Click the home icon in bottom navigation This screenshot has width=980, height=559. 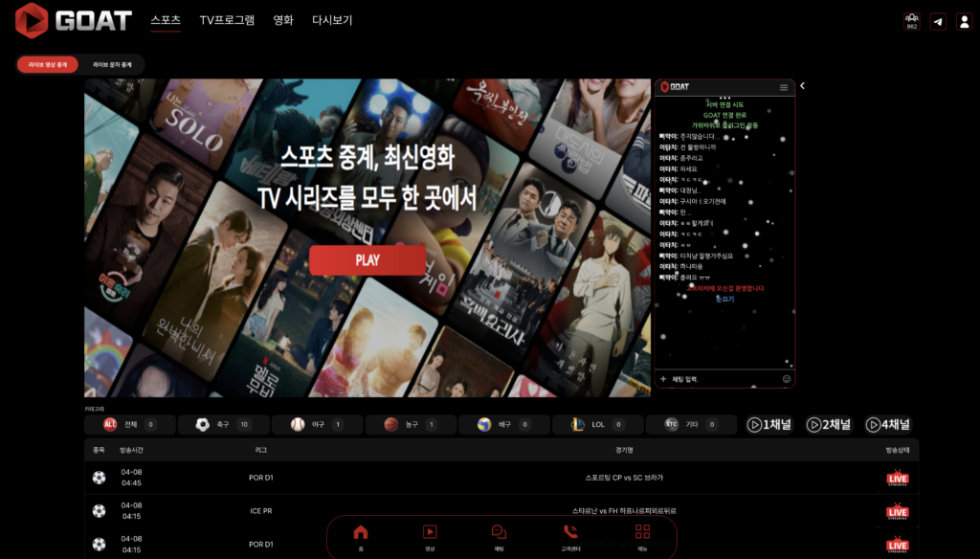coord(361,535)
